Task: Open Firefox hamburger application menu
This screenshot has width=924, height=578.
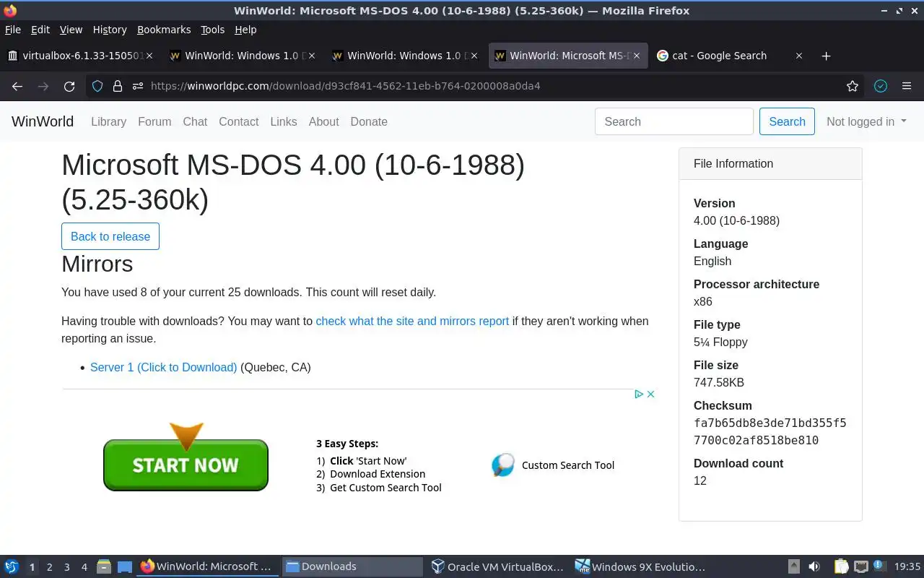Action: [x=907, y=86]
